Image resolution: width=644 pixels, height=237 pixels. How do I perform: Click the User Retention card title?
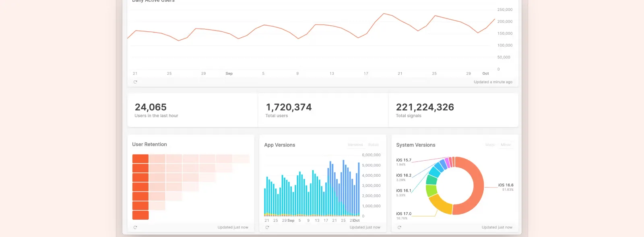point(149,144)
